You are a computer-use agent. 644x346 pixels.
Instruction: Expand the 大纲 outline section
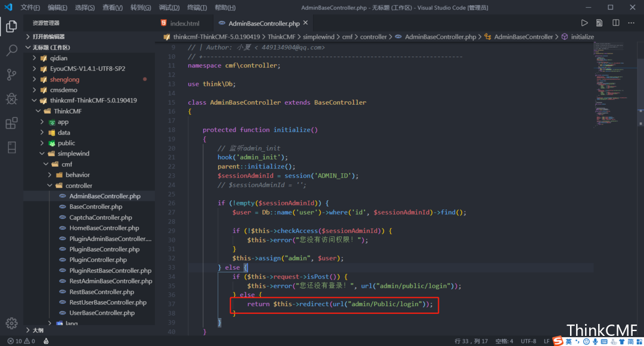pos(89,330)
